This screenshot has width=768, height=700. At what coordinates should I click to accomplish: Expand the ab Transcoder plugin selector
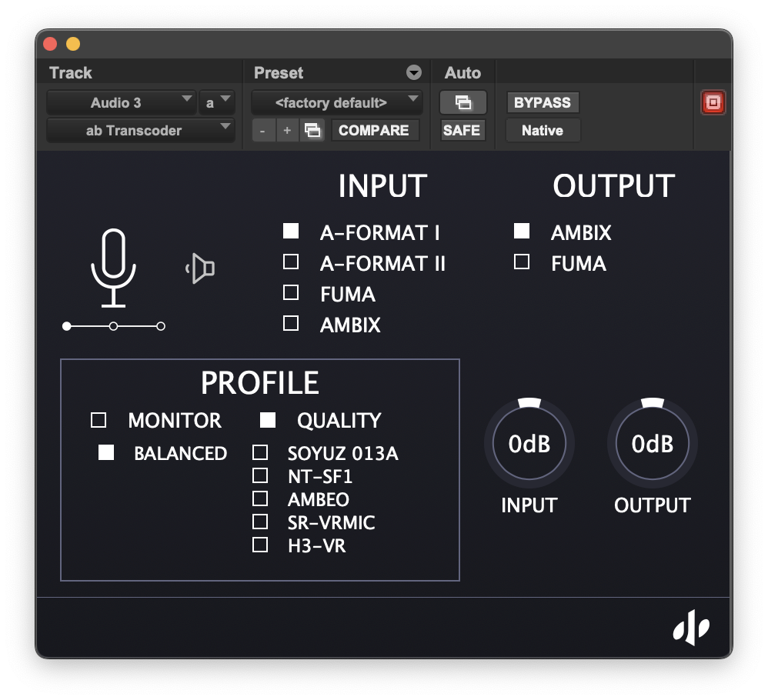tap(140, 130)
